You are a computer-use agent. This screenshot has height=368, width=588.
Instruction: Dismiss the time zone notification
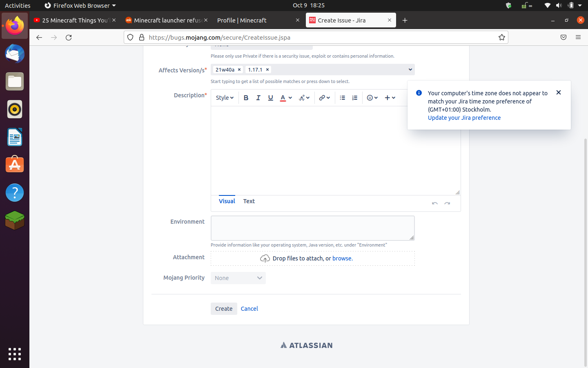(x=559, y=92)
